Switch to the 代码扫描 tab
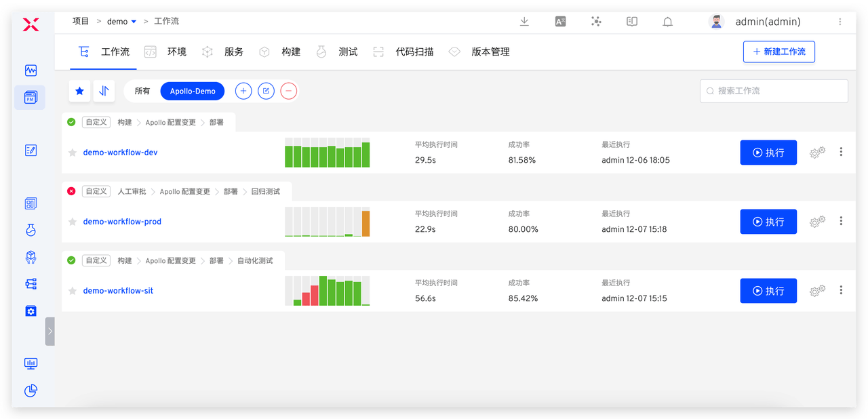 [x=414, y=52]
